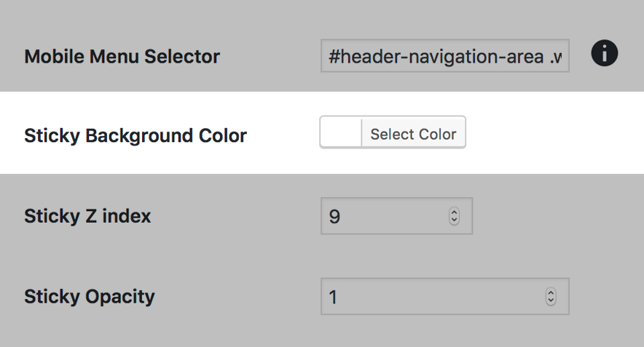Focus the Mobile Menu Selector text field
The image size is (644, 347).
(x=444, y=56)
